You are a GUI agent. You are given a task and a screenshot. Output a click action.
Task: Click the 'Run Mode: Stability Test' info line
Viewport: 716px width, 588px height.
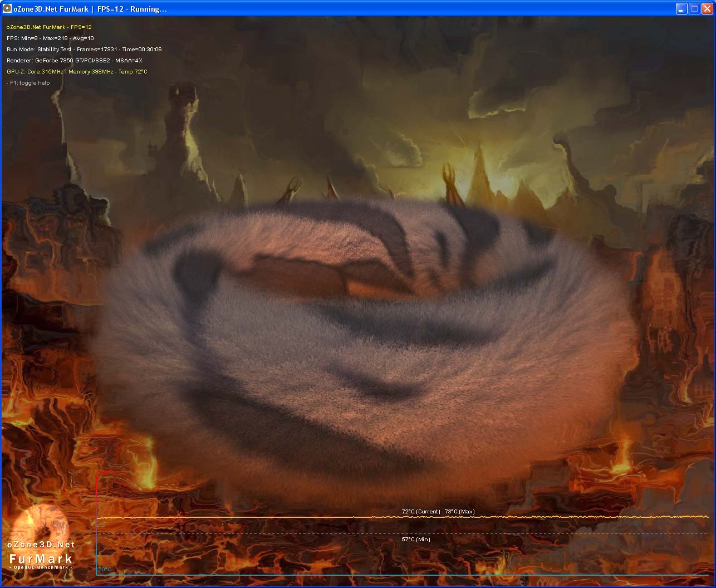point(84,49)
